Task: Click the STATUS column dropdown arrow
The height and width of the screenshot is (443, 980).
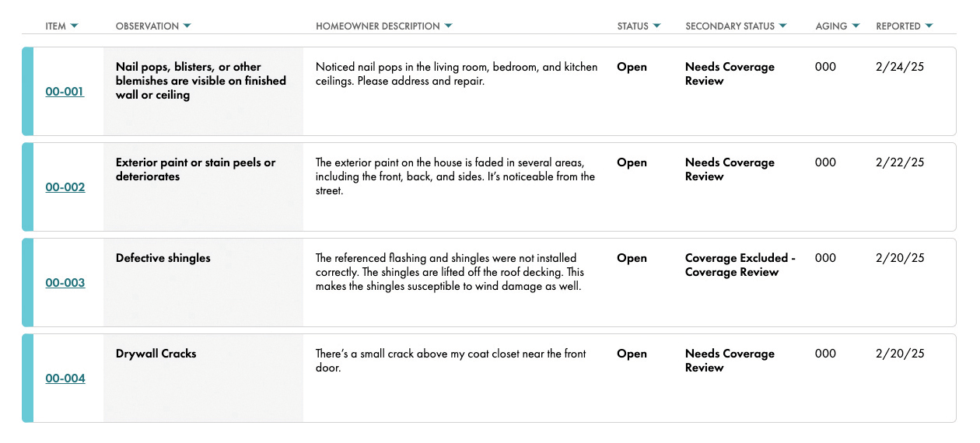Action: click(x=656, y=26)
